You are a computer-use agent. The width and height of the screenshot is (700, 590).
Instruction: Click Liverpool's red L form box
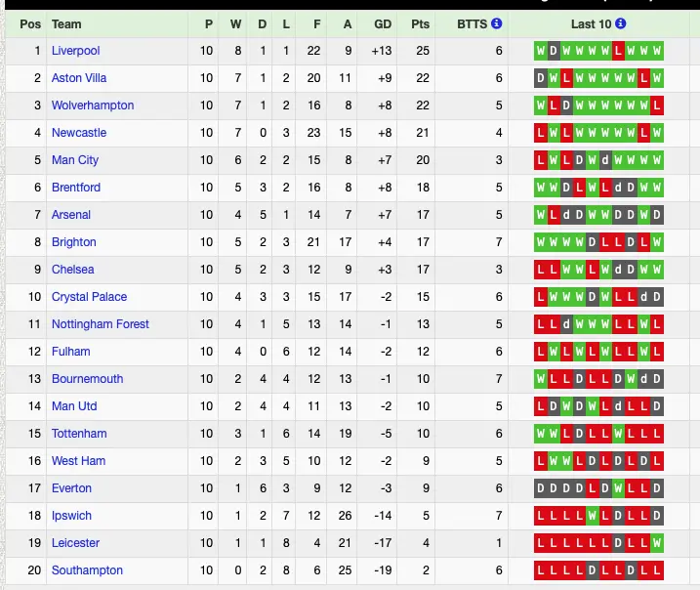(619, 51)
